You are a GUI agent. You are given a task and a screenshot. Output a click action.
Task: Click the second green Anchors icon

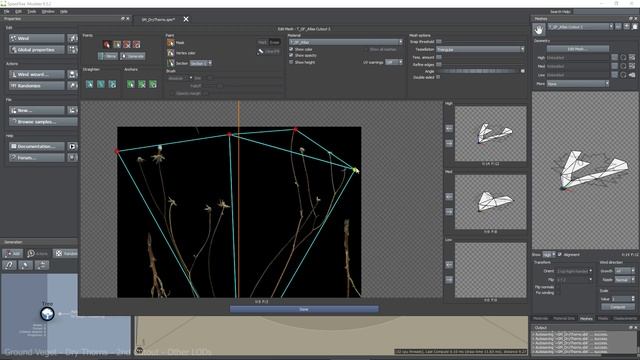point(142,84)
